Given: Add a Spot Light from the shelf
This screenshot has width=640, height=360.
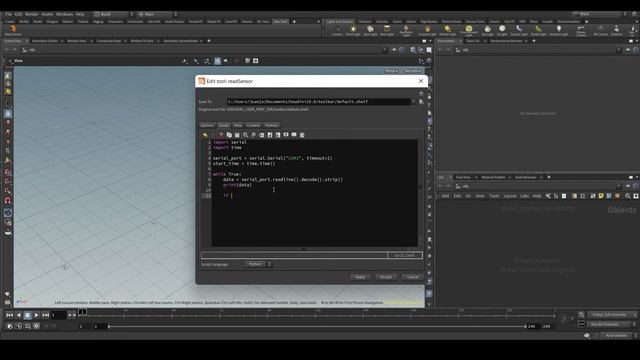Looking at the screenshot, I should (x=370, y=31).
